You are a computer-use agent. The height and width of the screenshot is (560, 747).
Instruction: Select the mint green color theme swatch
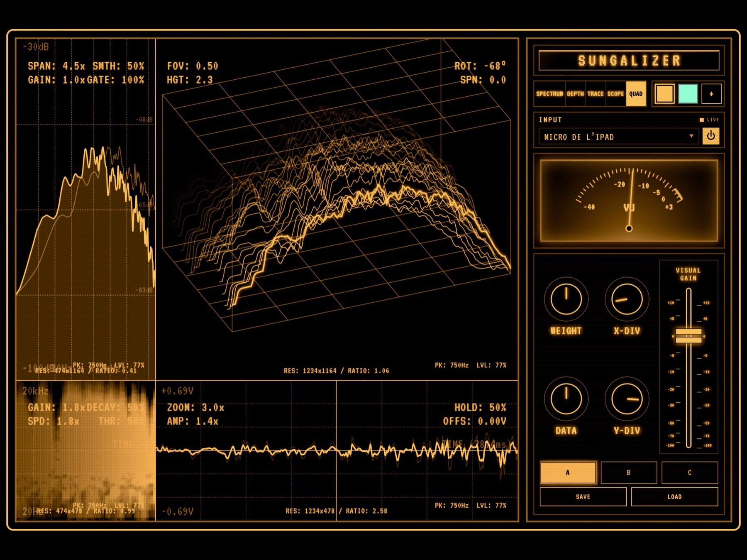[688, 94]
